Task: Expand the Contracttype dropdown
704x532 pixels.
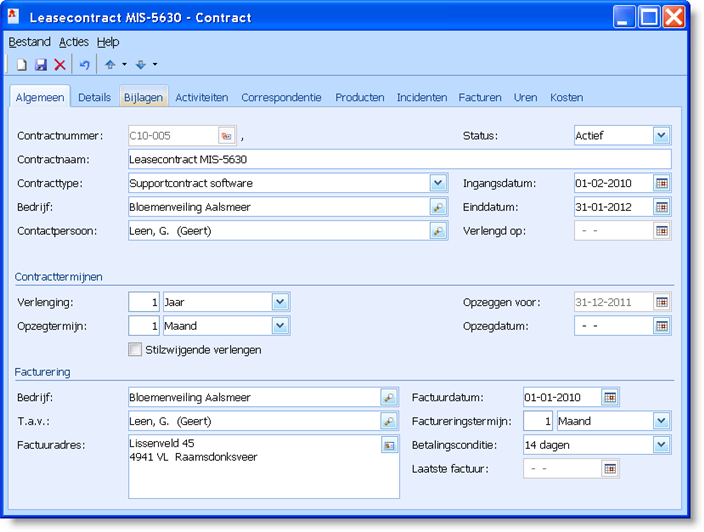Action: click(x=438, y=183)
